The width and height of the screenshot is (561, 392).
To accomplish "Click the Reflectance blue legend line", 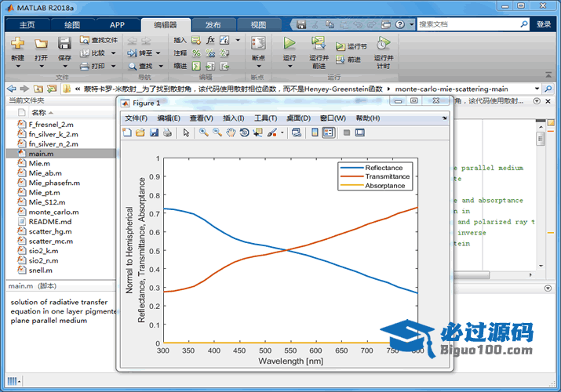I will click(352, 168).
